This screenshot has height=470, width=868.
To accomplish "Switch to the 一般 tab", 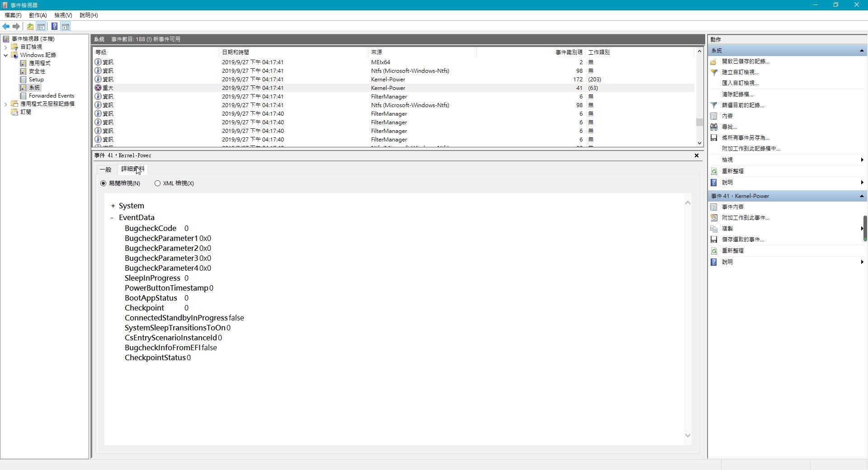I will point(105,169).
